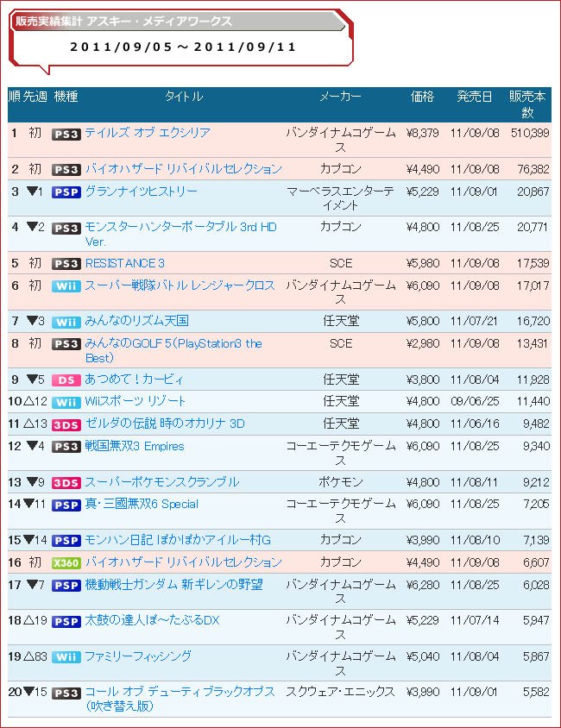Select モンスターハンターポータブル 3rd HD Ver. link
This screenshot has height=728, width=561.
(180, 234)
